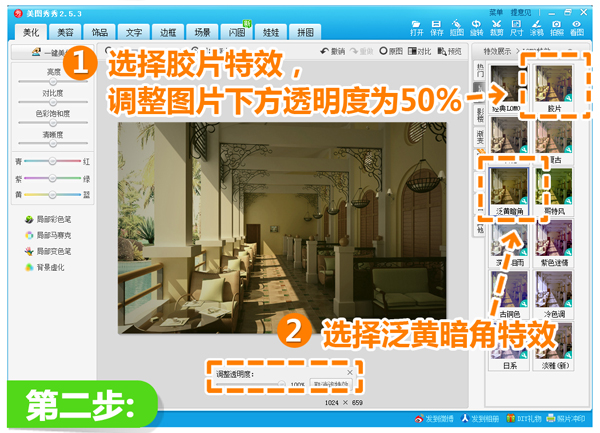Apply the 淡雅(新) elegant effect

pos(554,345)
